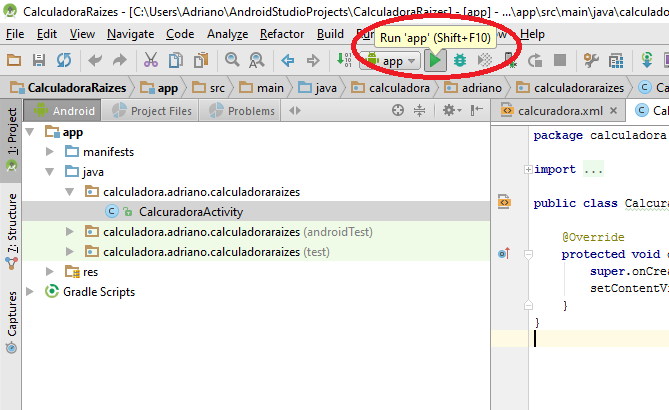
Task: Switch to the Project Files tab
Action: (150, 110)
